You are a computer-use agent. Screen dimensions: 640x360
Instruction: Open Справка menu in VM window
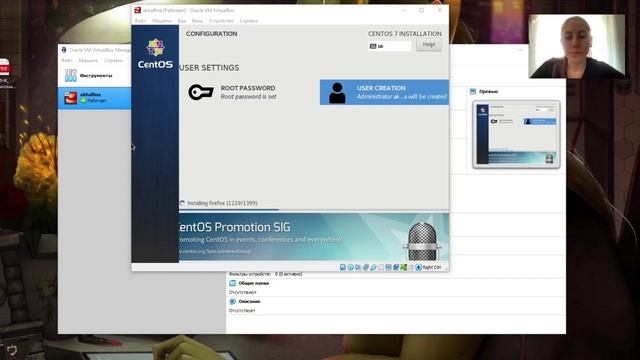(249, 21)
